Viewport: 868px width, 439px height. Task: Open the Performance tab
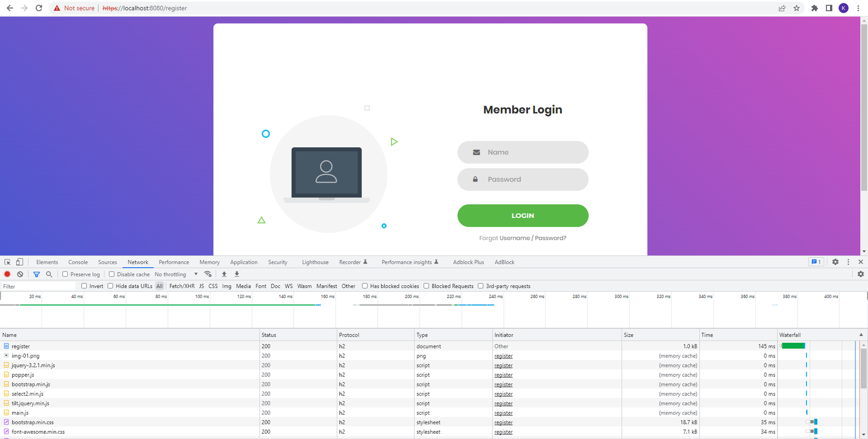pyautogui.click(x=174, y=262)
